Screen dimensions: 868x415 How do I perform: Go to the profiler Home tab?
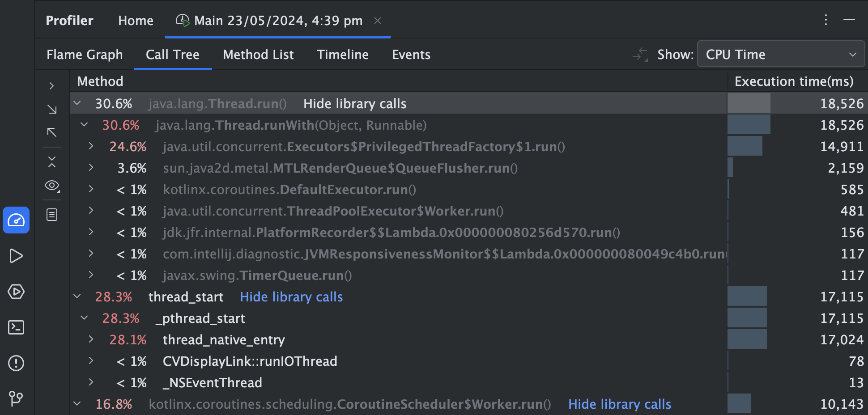(136, 20)
